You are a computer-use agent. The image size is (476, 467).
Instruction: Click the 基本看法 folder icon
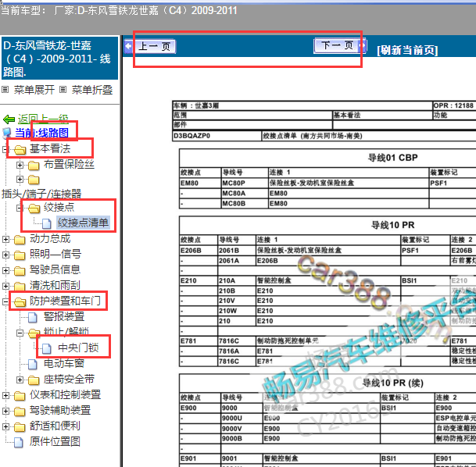coord(20,149)
